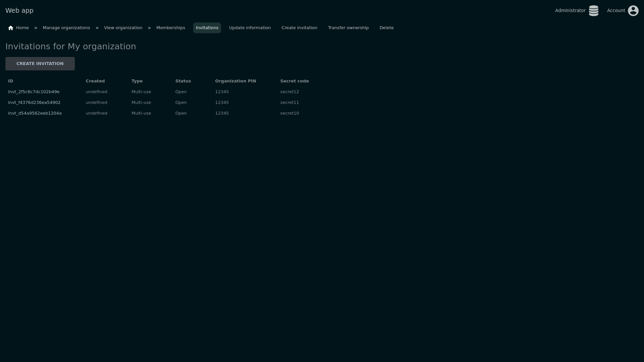Open invitation invt_f4376d236ea54902
Screen dimensions: 644x362
coord(34,103)
